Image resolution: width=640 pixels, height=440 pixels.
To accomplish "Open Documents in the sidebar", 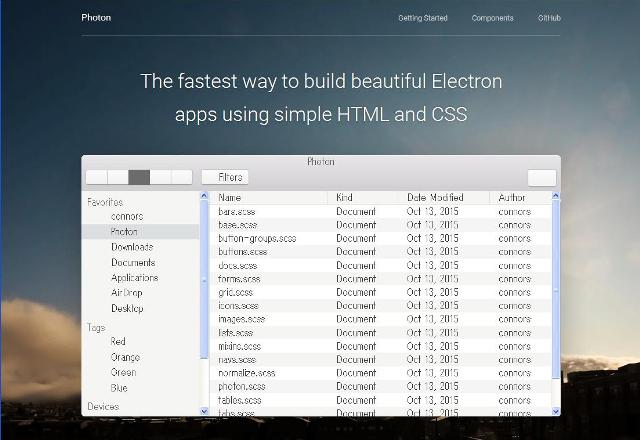I will pyautogui.click(x=140, y=262).
